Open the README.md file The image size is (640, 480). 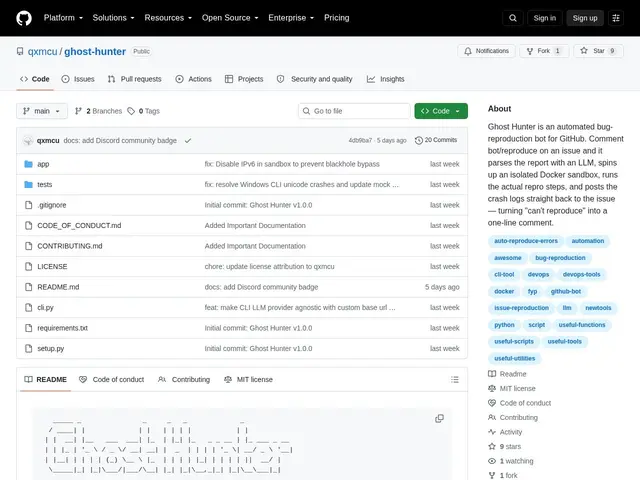pos(58,287)
